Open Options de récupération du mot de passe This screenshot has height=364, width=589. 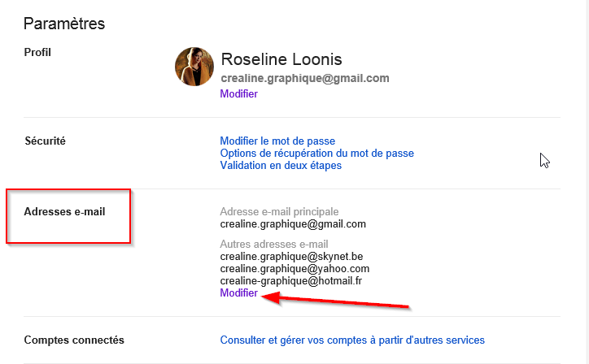pos(317,153)
